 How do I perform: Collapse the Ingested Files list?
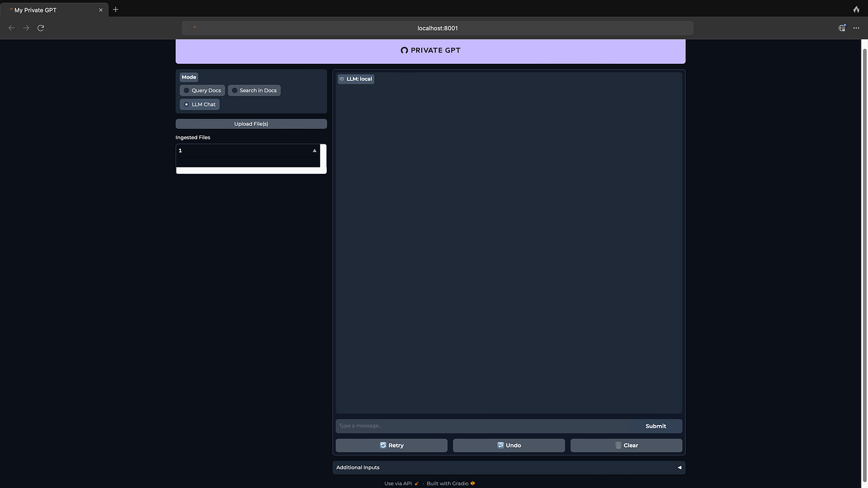point(314,150)
